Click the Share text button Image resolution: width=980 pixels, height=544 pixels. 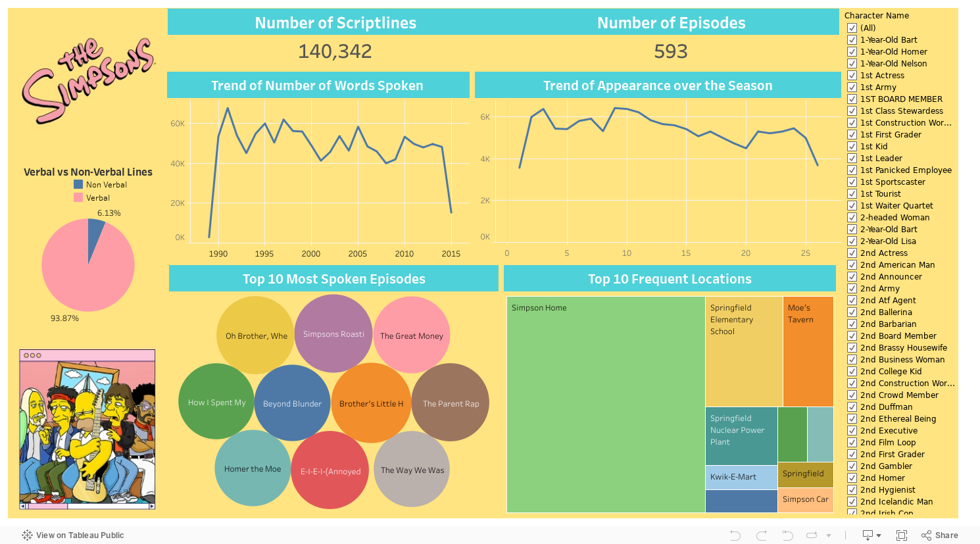click(x=946, y=535)
